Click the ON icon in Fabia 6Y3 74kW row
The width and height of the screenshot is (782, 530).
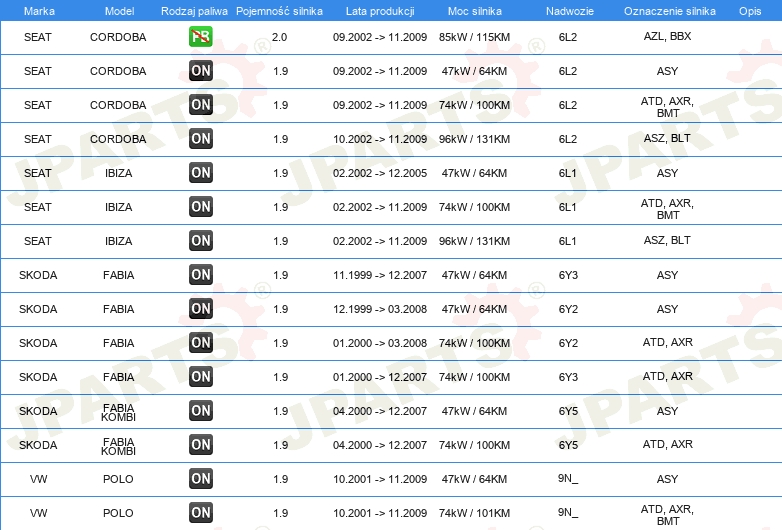click(x=200, y=376)
